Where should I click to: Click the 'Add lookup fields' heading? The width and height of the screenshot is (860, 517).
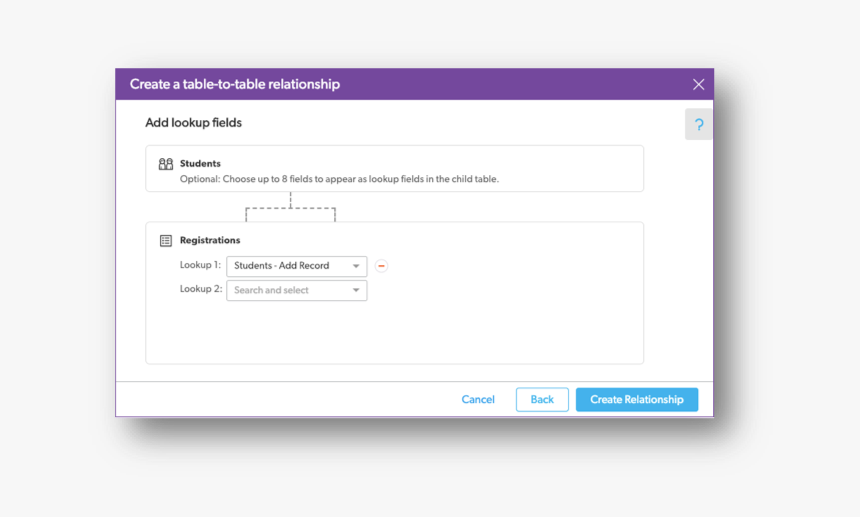(194, 123)
